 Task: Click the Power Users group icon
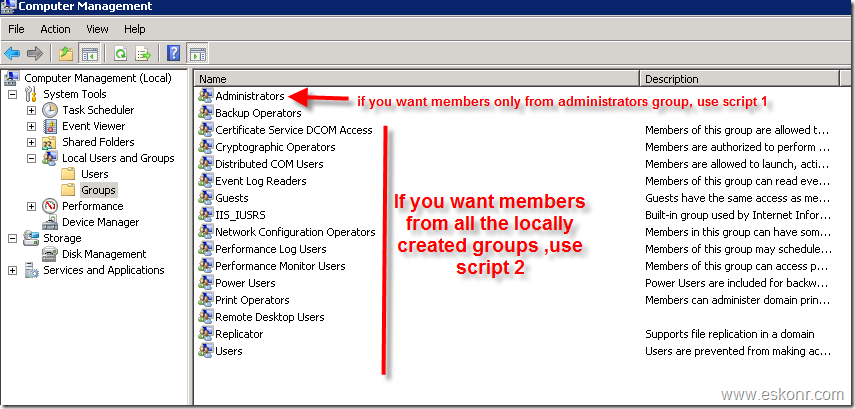(206, 283)
